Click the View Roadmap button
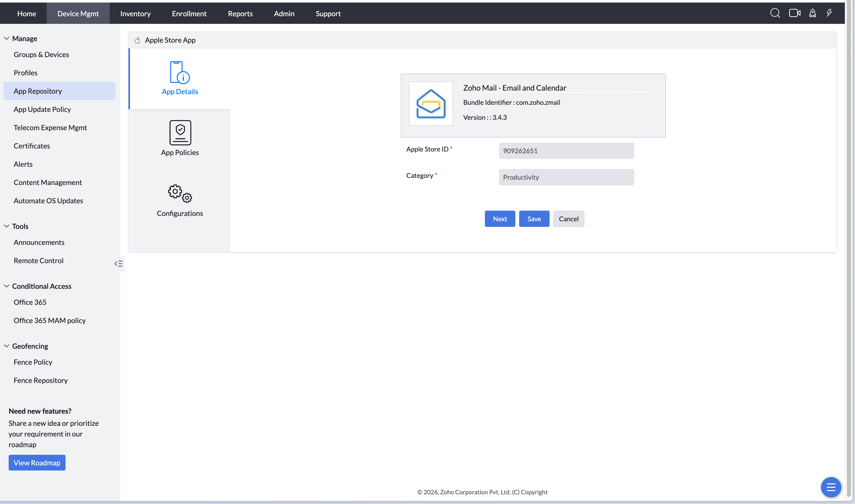855x504 pixels. pos(37,463)
